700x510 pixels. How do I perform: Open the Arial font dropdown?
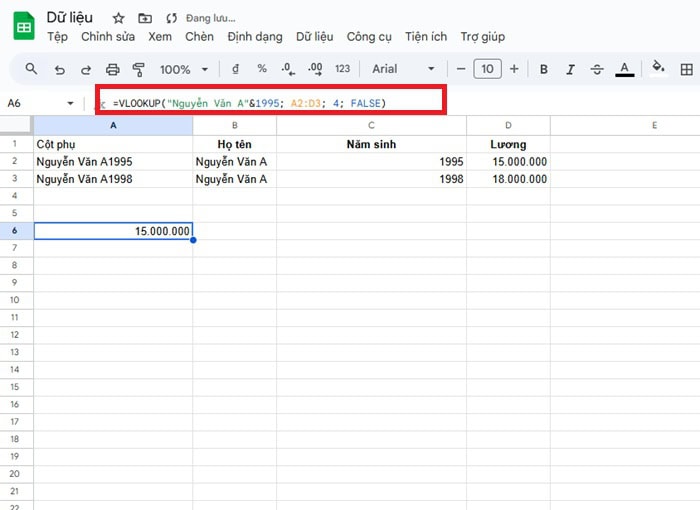click(403, 69)
